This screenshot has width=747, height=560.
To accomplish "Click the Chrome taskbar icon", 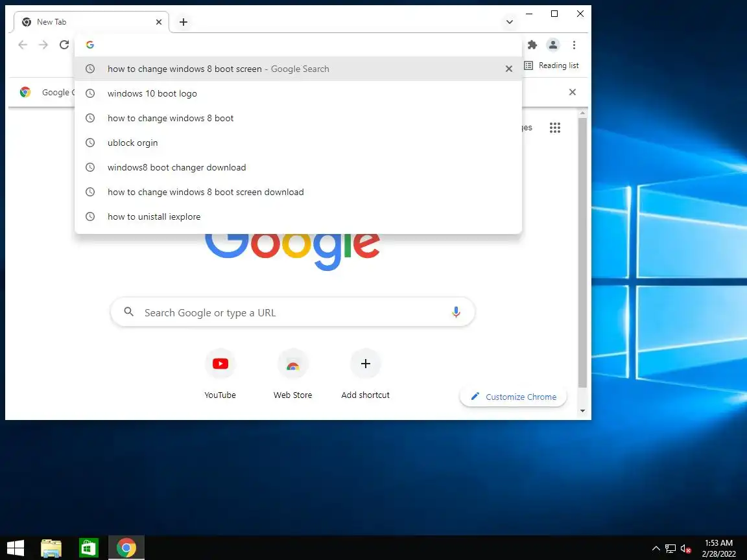I will [x=126, y=548].
